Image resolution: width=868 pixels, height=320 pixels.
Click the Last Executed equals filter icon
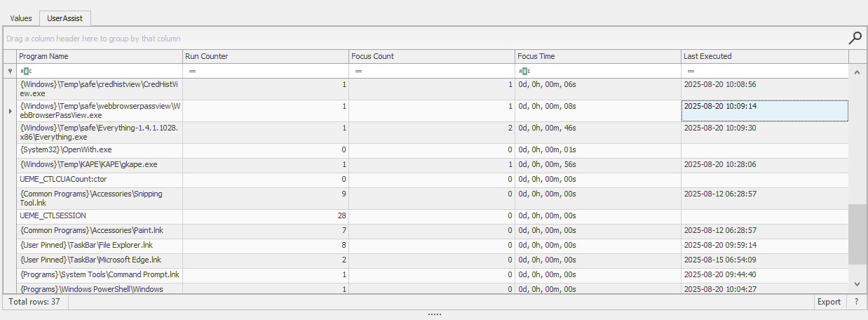pos(691,71)
